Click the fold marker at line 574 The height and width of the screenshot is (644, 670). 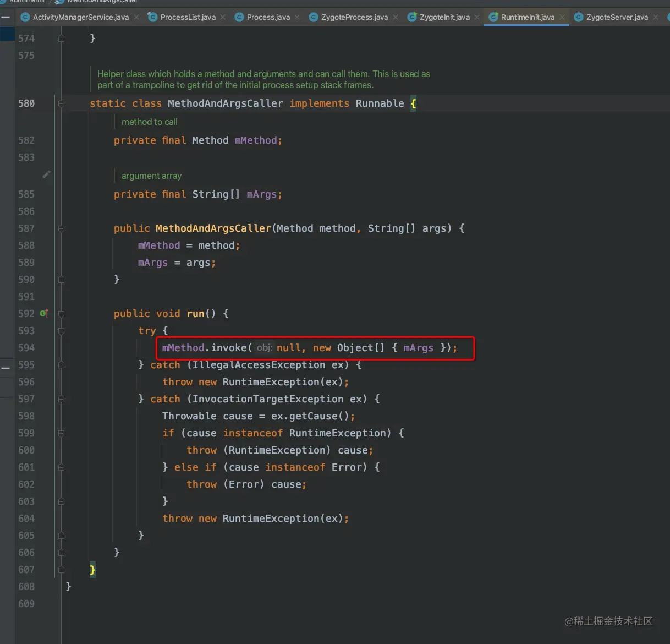click(x=61, y=39)
